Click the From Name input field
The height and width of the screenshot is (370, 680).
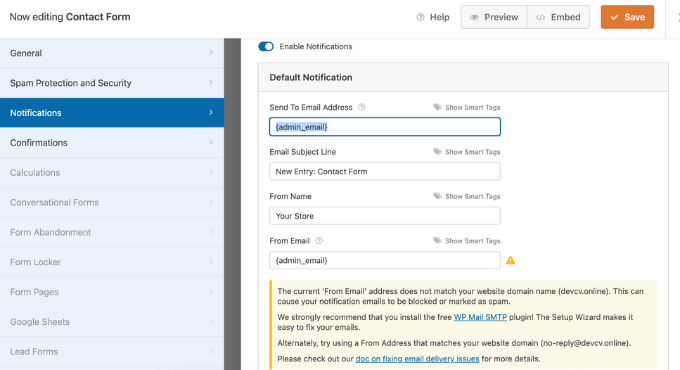(385, 216)
